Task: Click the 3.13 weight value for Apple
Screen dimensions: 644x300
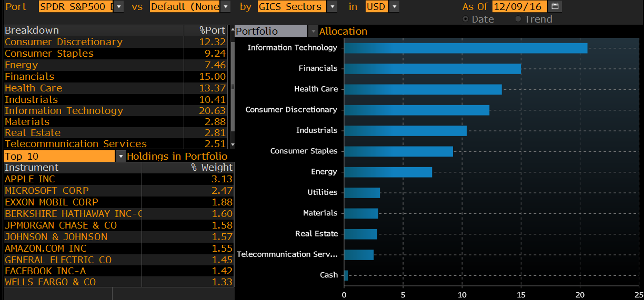Action: (222, 179)
